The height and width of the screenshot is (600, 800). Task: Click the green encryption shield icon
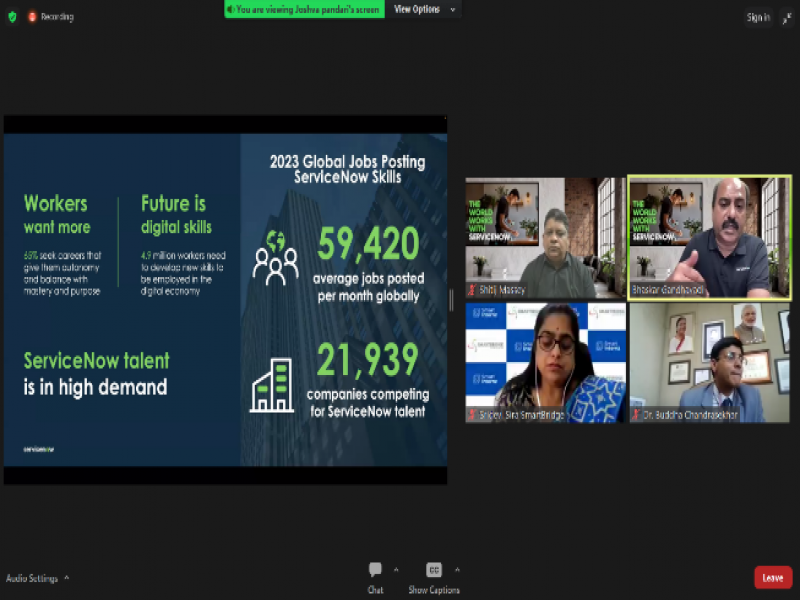12,17
